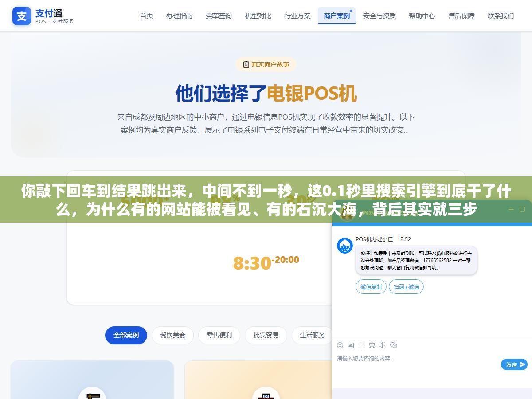
Task: Select the 全部案例 filter tab
Action: coord(126,335)
